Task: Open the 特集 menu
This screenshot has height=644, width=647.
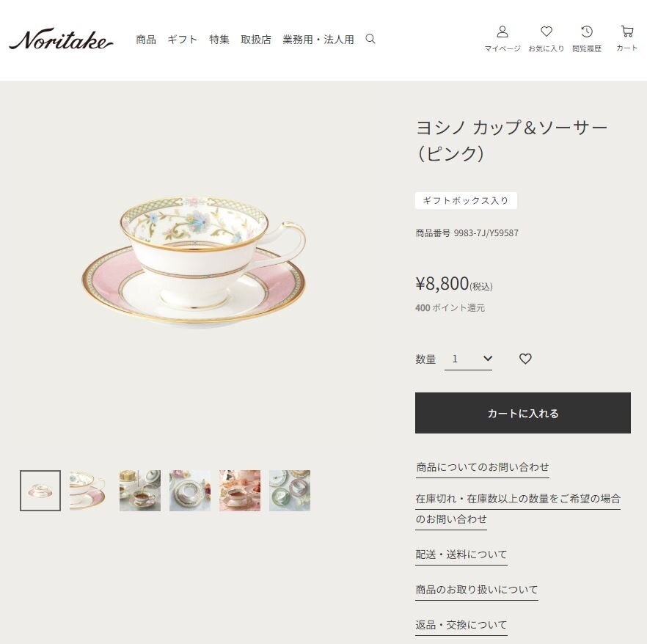Action: pyautogui.click(x=219, y=40)
